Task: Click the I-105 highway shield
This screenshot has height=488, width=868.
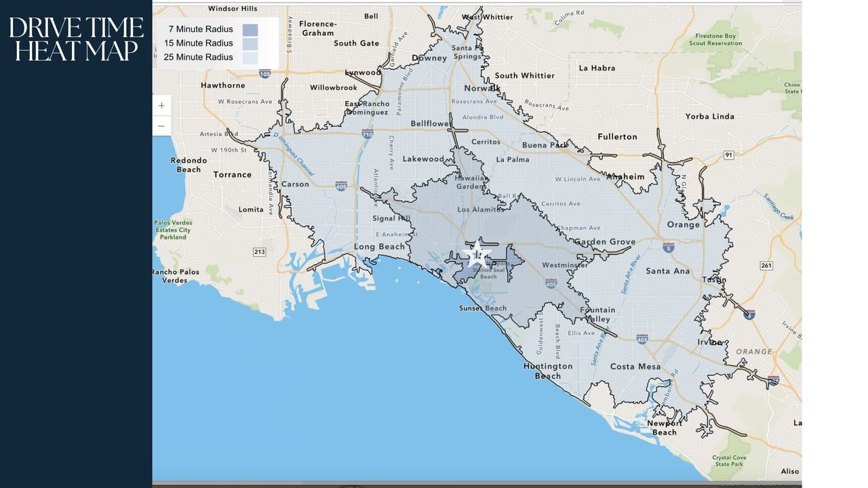Action: click(x=265, y=73)
